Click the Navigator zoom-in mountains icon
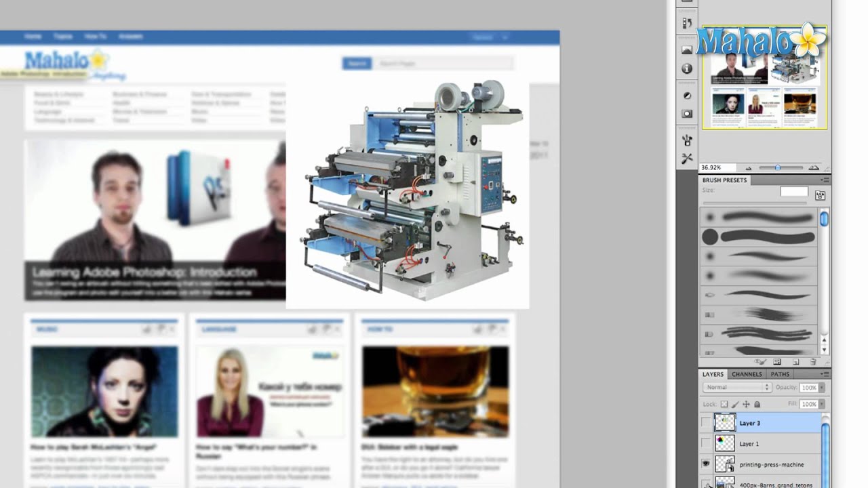868x488 pixels. tap(814, 167)
